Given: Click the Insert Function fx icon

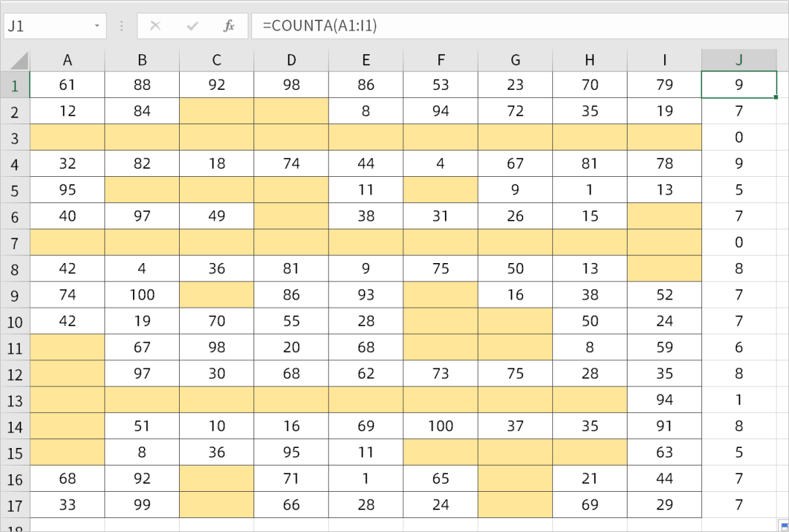Looking at the screenshot, I should point(229,26).
